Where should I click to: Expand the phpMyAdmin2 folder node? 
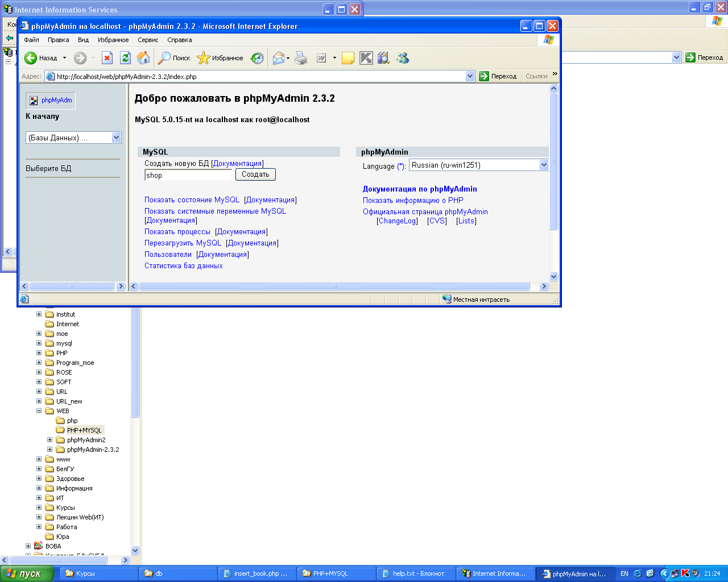(x=50, y=440)
